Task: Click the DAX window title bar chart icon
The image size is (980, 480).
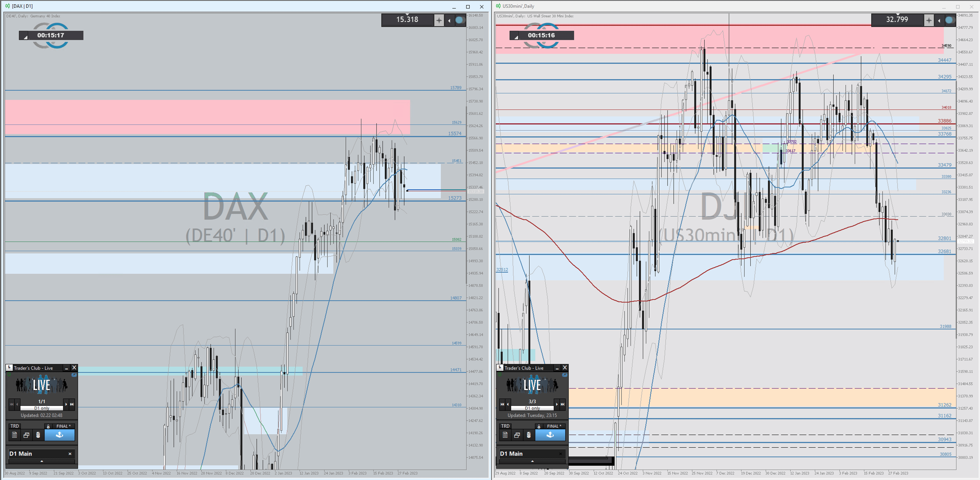Action: tap(8, 6)
